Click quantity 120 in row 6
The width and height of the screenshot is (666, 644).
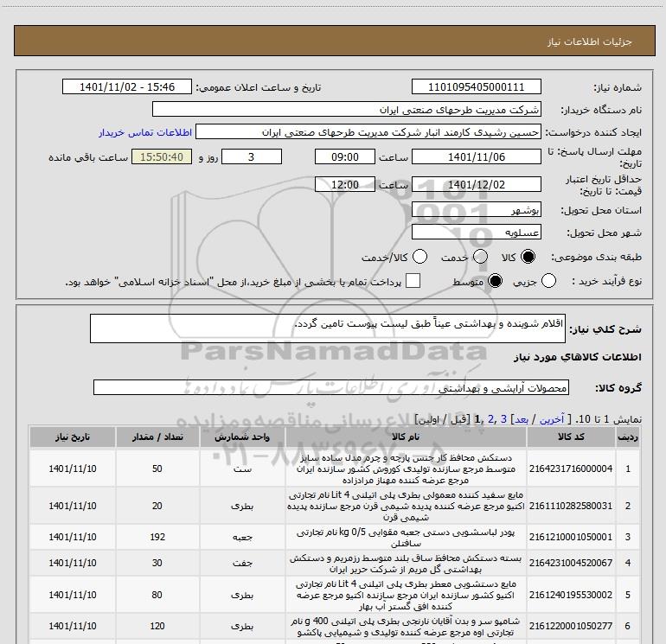tap(157, 626)
